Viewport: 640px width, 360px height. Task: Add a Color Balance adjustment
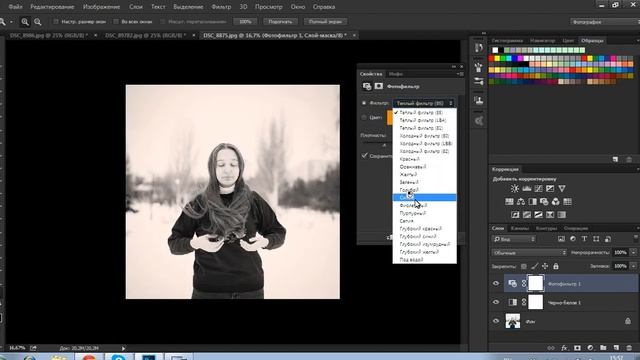pyautogui.click(x=521, y=202)
